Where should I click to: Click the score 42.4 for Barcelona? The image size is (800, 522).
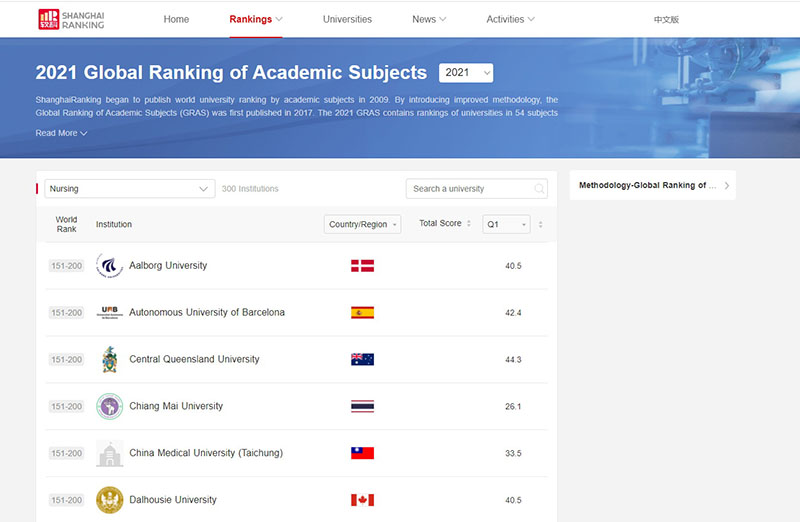pos(513,313)
